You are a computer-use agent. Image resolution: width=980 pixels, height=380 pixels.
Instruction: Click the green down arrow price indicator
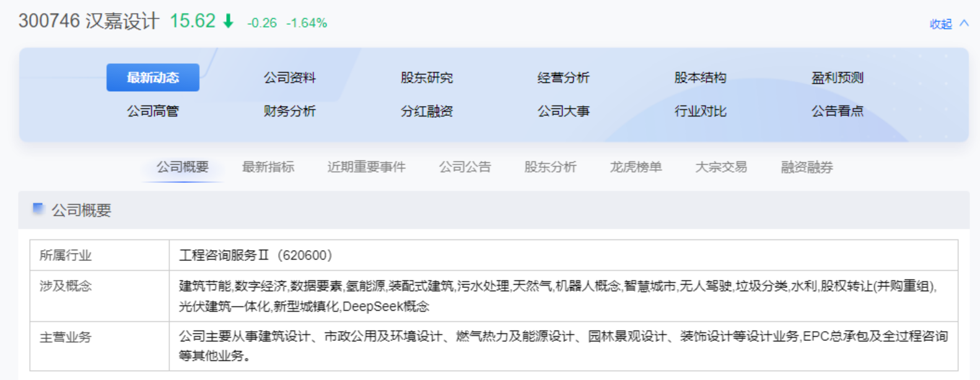coord(229,21)
